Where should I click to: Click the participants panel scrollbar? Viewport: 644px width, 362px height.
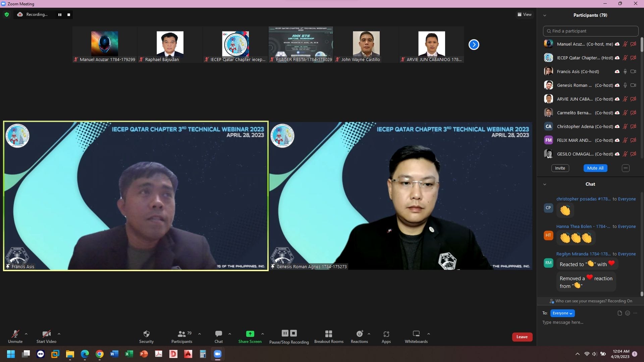pyautogui.click(x=642, y=45)
